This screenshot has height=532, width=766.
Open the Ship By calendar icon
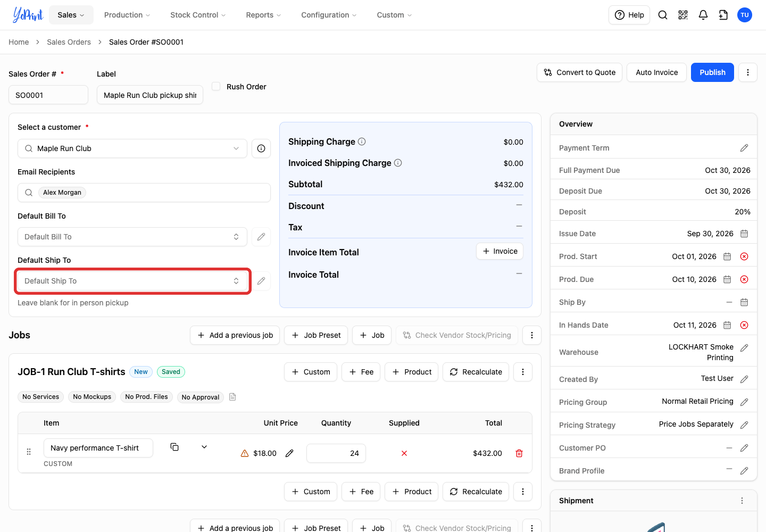pos(744,302)
